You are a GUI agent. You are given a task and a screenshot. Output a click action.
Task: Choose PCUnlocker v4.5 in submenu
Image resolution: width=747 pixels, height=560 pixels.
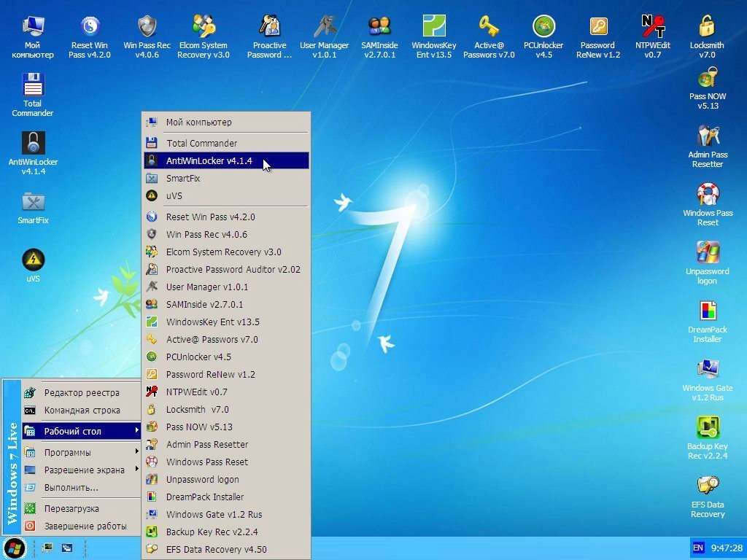click(226, 357)
